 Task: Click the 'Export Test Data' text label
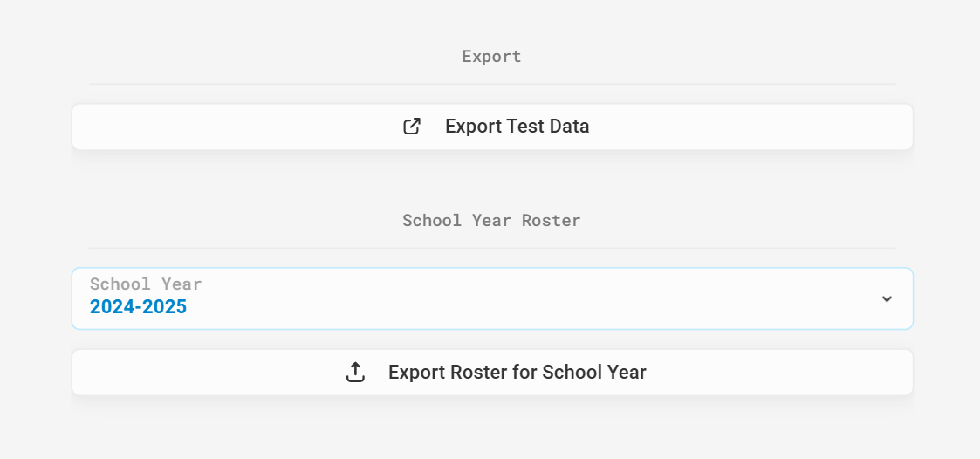[517, 127]
